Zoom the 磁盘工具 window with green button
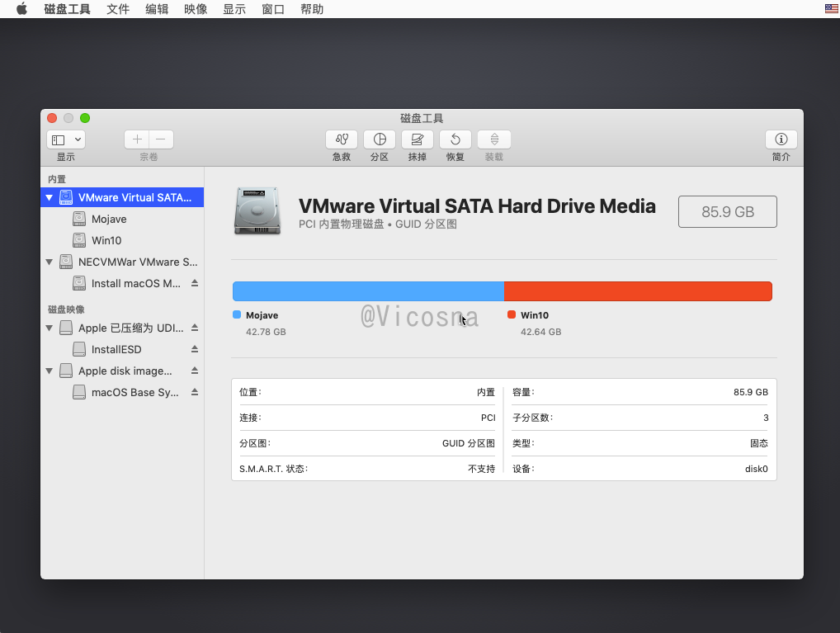840x633 pixels. click(x=85, y=118)
